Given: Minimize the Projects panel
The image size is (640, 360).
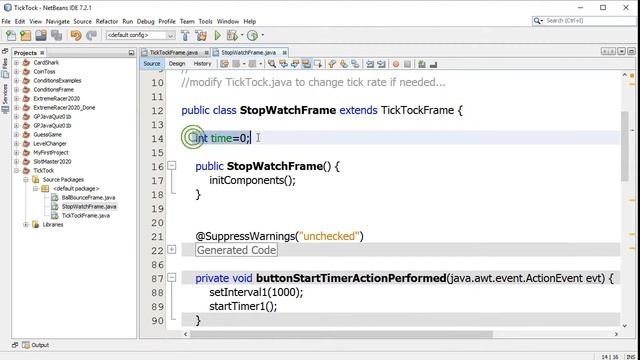Looking at the screenshot, I should [x=131, y=53].
